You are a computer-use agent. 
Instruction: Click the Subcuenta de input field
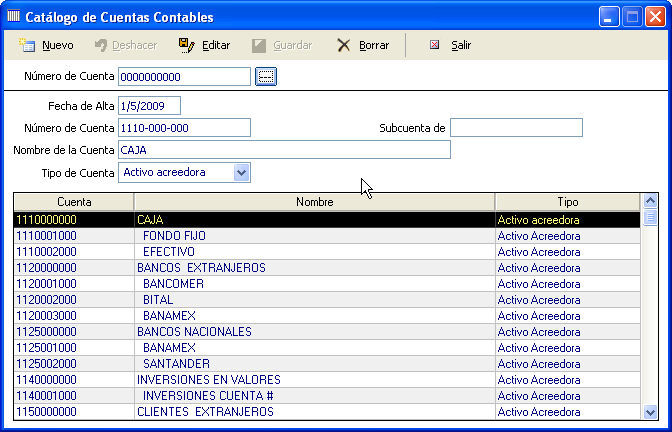click(516, 128)
